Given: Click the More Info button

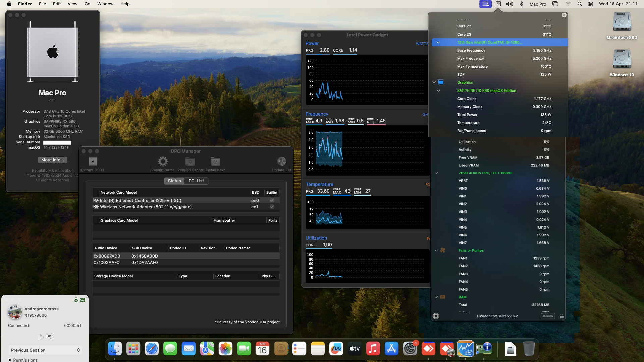Looking at the screenshot, I should 52,160.
